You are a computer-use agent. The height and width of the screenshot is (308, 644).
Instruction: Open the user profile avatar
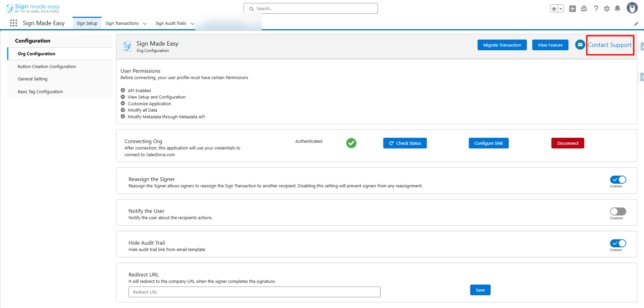(x=632, y=8)
